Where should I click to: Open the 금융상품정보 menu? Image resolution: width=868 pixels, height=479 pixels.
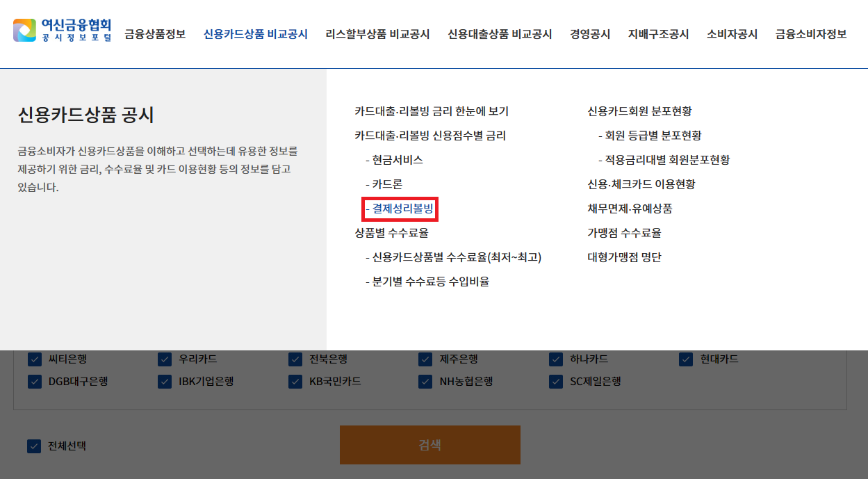click(x=156, y=33)
